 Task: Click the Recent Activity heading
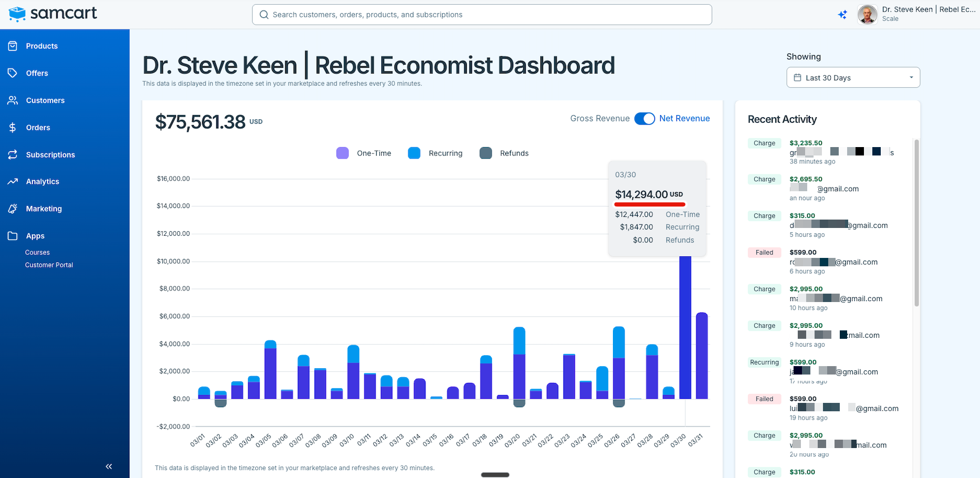782,119
